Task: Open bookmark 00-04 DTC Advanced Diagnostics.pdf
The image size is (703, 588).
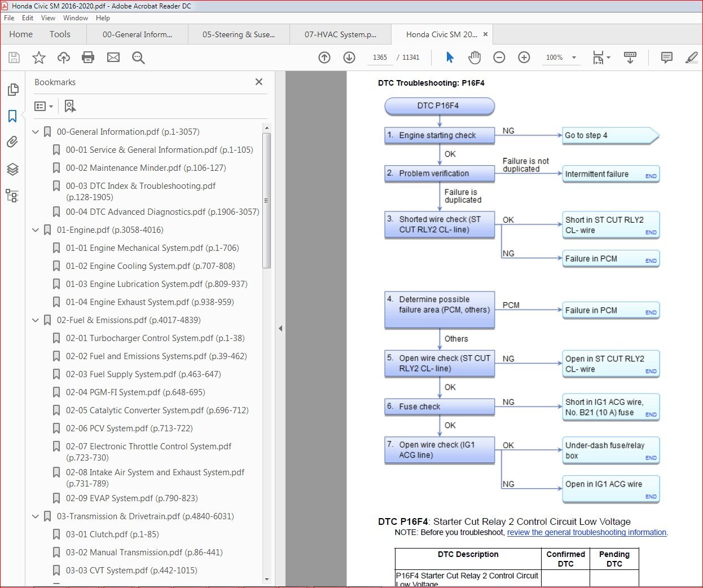Action: pos(162,212)
